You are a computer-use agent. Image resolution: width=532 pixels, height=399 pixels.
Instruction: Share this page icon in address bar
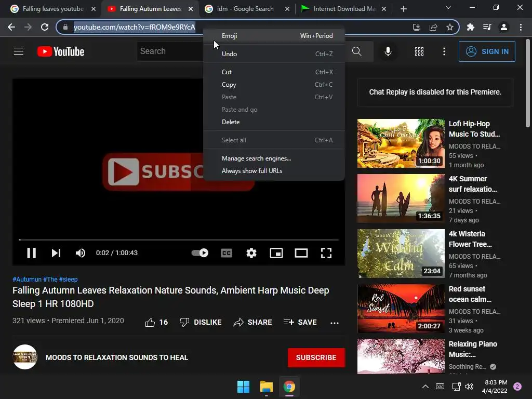click(x=433, y=27)
